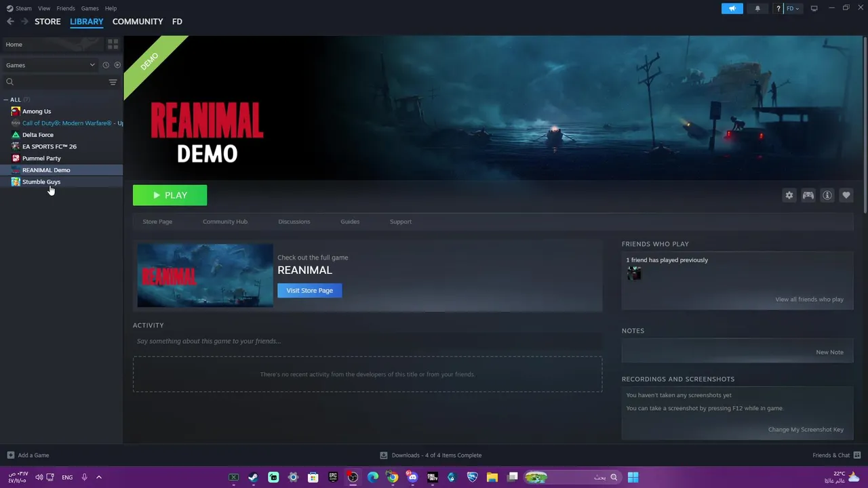The width and height of the screenshot is (868, 488).
Task: Open Google Chrome from taskbar
Action: click(393, 477)
